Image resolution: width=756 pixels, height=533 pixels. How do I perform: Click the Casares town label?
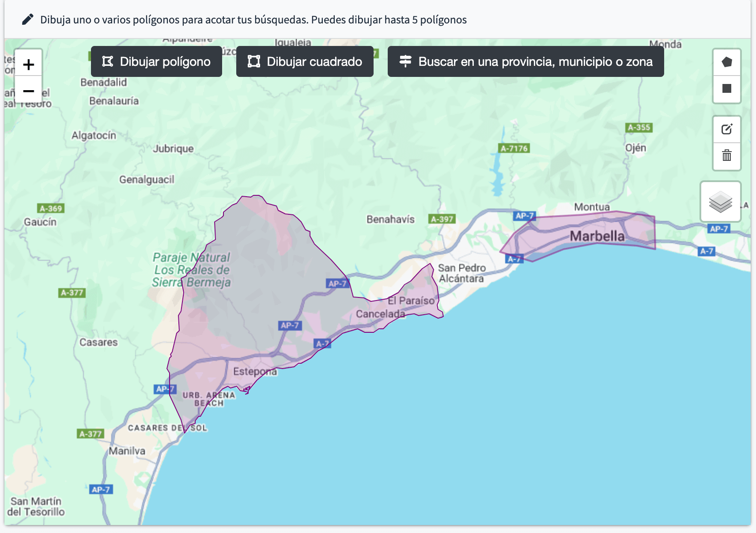pyautogui.click(x=98, y=343)
